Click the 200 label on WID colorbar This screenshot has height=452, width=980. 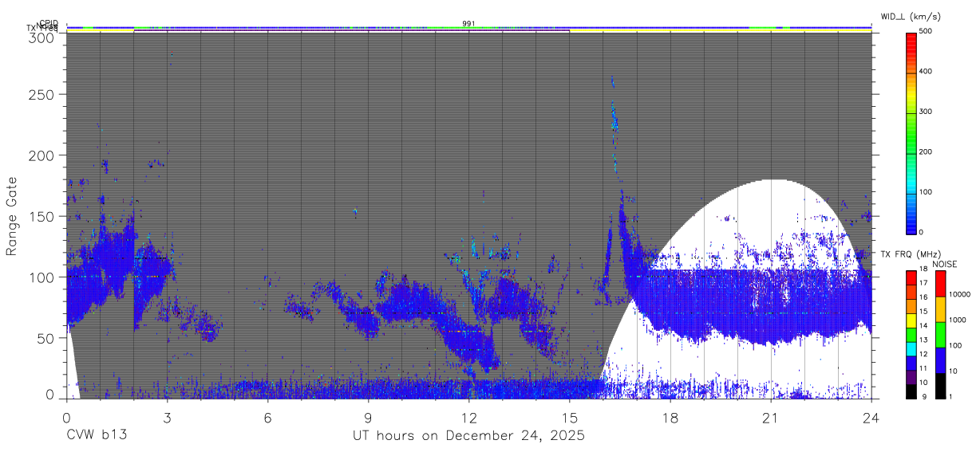tap(927, 151)
